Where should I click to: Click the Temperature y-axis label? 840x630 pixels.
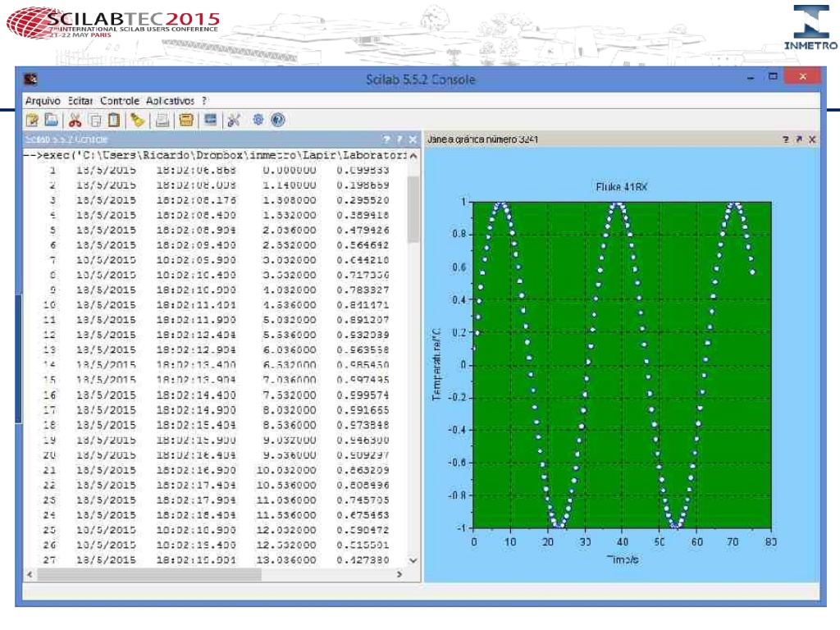(436, 364)
